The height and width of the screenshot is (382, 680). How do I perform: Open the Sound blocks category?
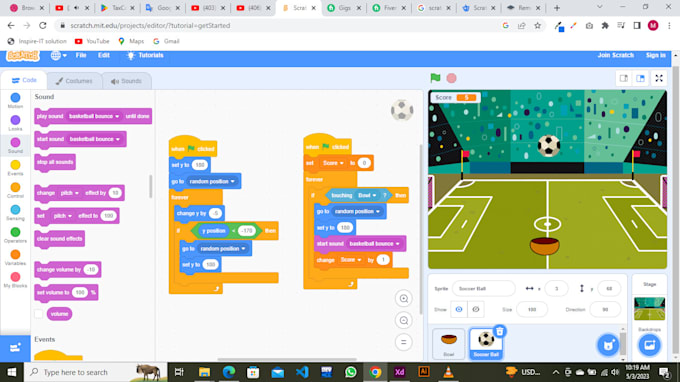coord(15,145)
